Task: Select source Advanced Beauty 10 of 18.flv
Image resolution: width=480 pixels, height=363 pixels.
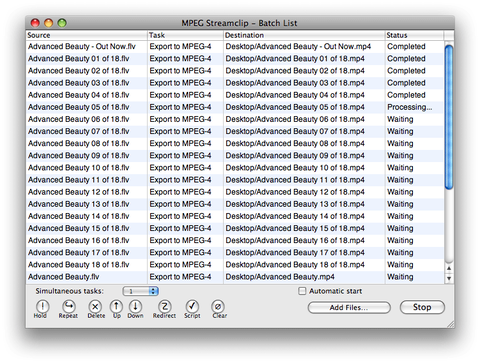Action: 79,168
